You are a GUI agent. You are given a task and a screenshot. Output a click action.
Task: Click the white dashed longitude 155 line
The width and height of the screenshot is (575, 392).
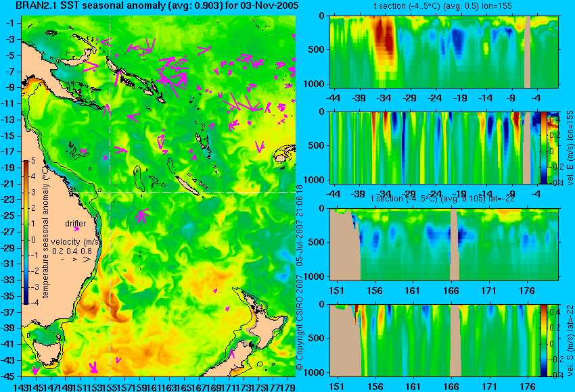click(x=110, y=196)
